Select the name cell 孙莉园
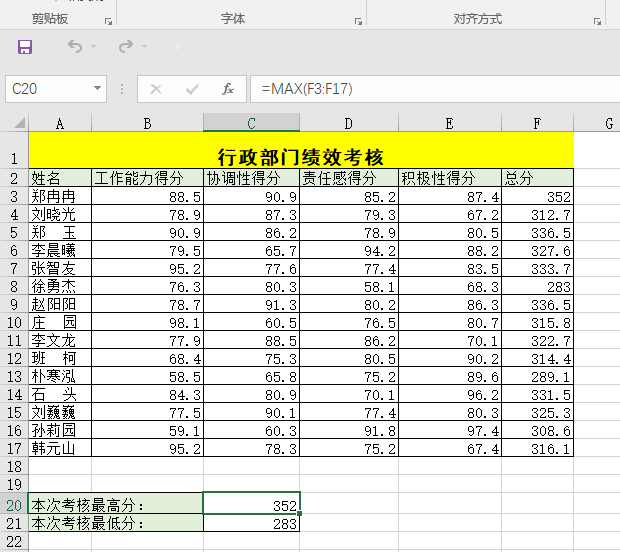 (60, 430)
